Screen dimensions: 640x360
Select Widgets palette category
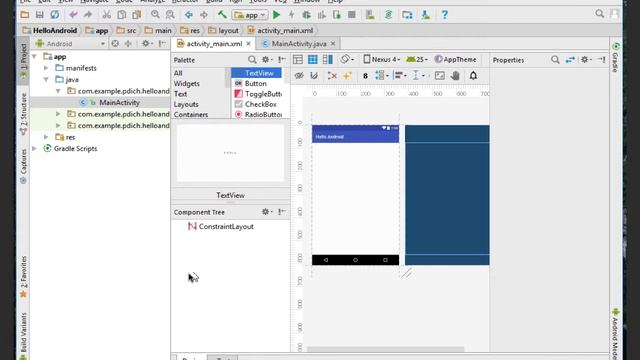pyautogui.click(x=187, y=84)
